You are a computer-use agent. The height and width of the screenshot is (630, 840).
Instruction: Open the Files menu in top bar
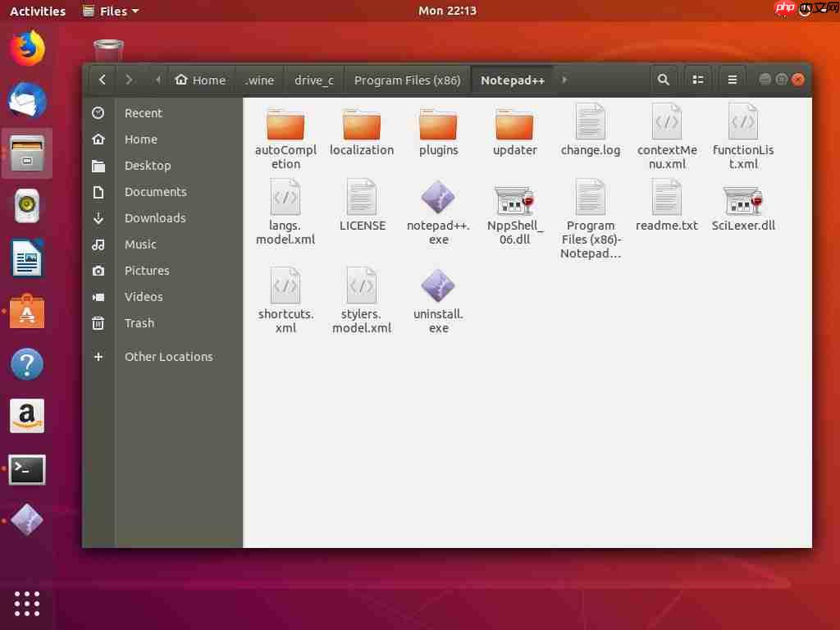click(109, 11)
